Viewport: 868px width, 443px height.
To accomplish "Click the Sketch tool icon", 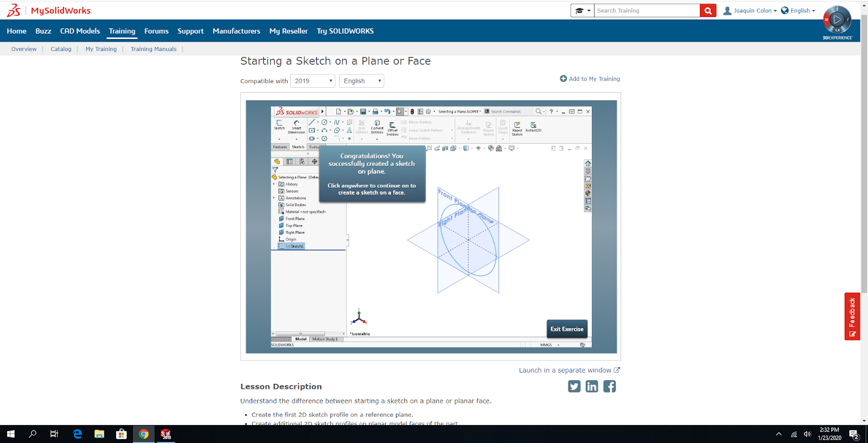I will click(x=279, y=125).
